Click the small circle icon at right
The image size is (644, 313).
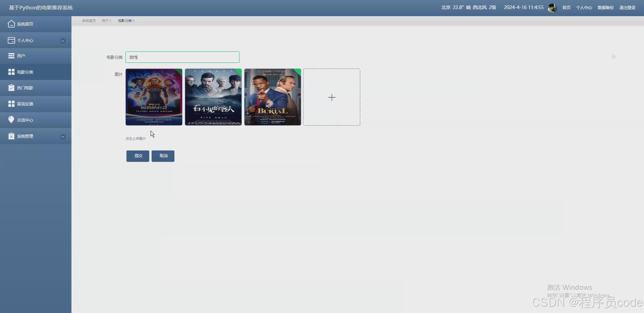click(x=613, y=57)
